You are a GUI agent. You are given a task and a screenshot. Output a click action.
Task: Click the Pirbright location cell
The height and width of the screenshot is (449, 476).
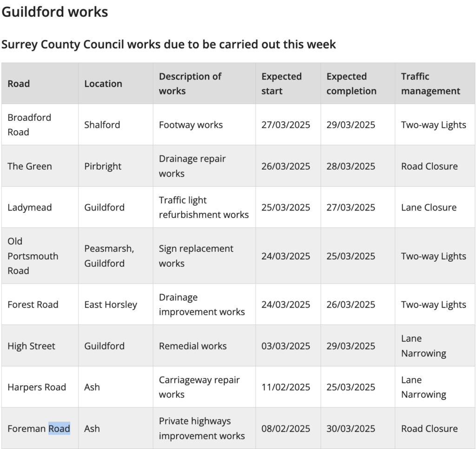pos(116,166)
